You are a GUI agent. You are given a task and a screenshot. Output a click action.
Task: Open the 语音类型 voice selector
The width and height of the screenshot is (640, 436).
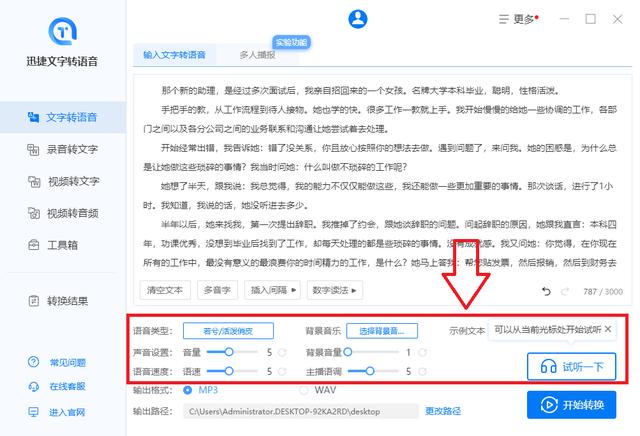tap(228, 331)
